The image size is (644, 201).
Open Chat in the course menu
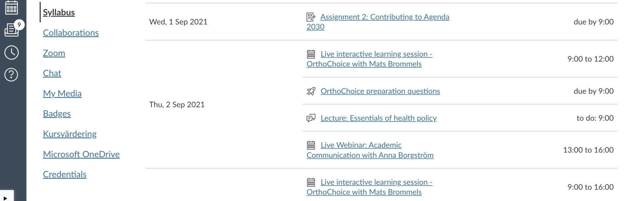(52, 73)
